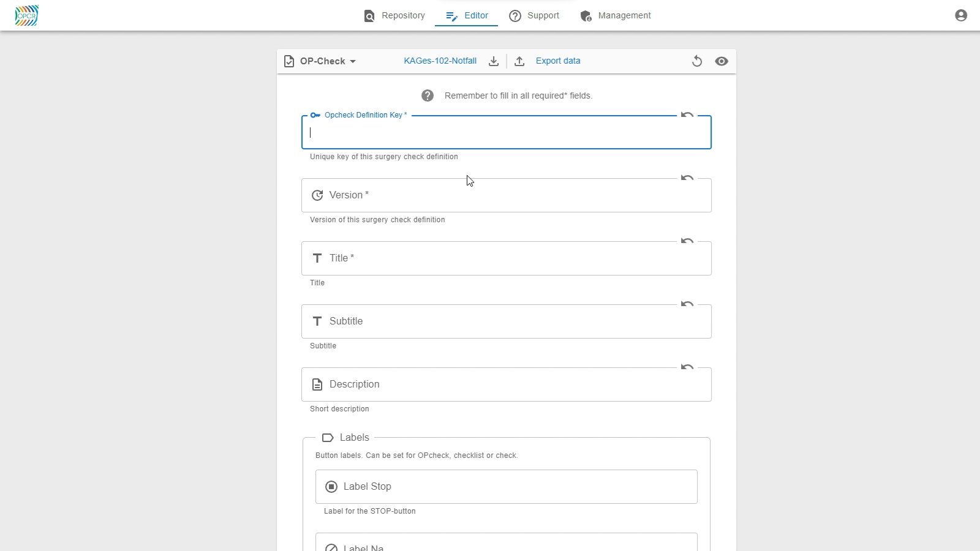Click the Subtitle T icon
Screen dimensions: 980x551
pos(317,321)
